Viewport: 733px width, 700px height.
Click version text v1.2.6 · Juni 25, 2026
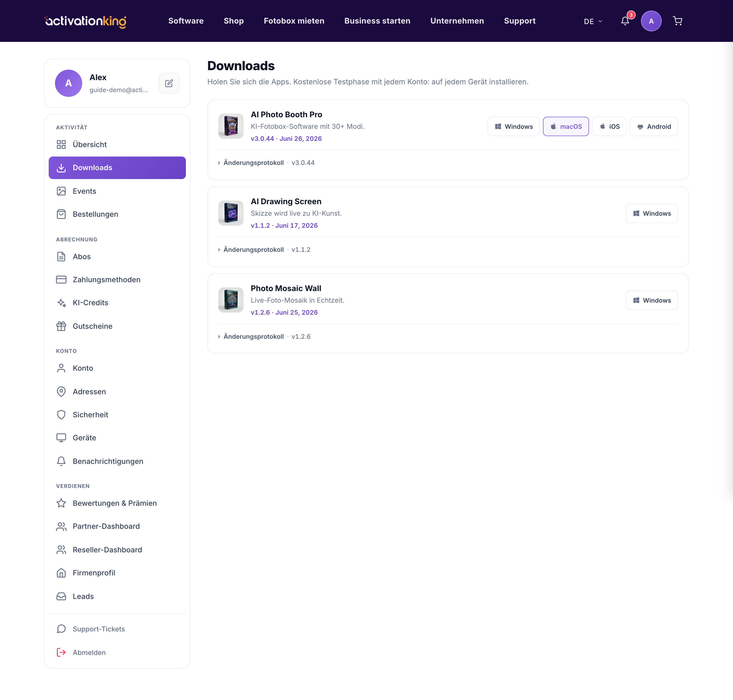pos(284,312)
